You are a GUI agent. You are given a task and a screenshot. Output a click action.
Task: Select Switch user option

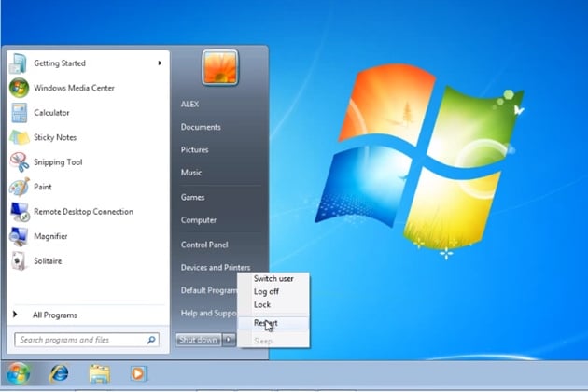273,278
